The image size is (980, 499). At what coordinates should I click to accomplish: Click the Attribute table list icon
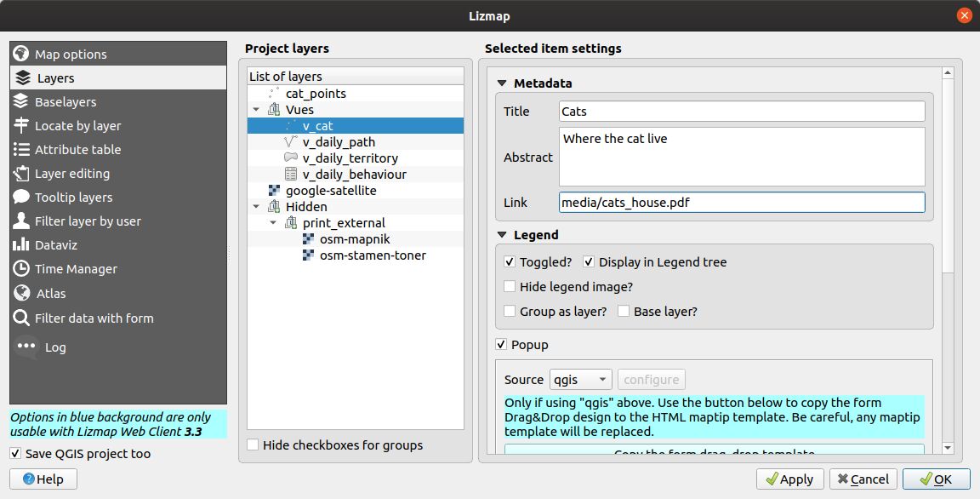[x=21, y=150]
